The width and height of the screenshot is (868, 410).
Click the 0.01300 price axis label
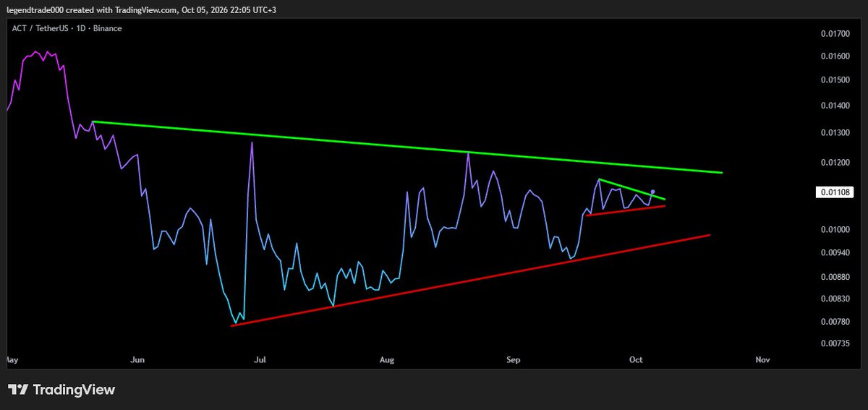835,133
